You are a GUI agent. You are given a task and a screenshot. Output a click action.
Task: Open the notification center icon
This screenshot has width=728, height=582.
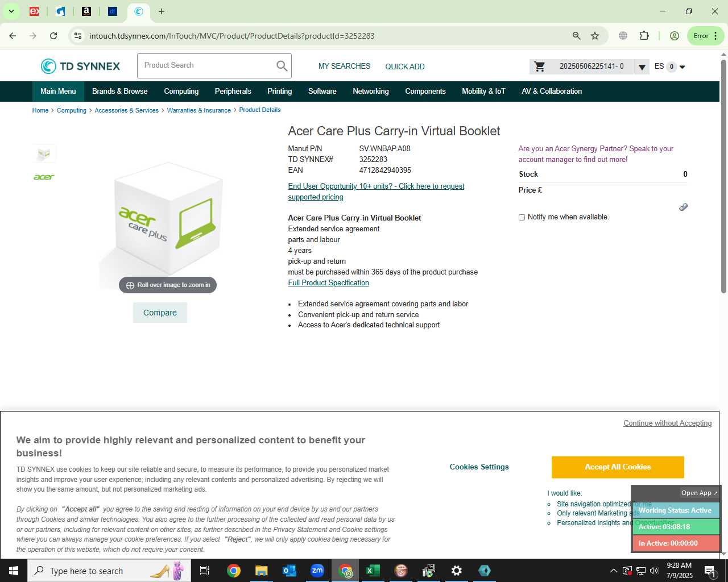[x=710, y=571]
